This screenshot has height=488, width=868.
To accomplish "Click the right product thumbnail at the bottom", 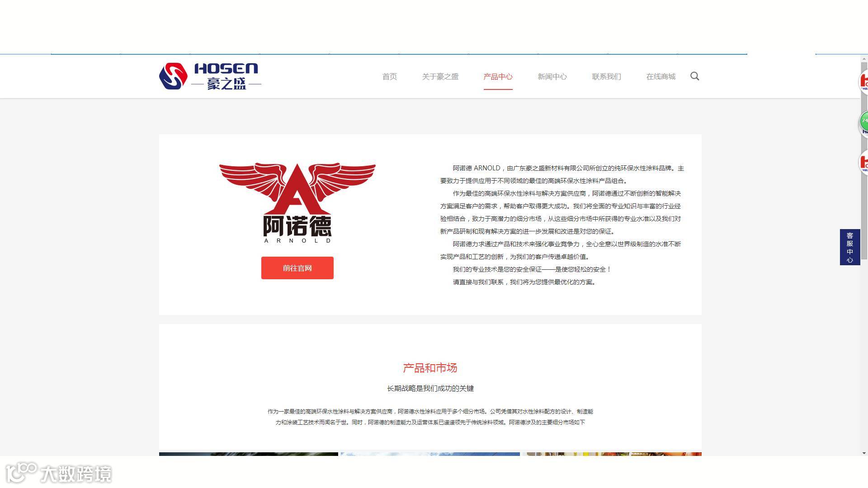I will [612, 454].
